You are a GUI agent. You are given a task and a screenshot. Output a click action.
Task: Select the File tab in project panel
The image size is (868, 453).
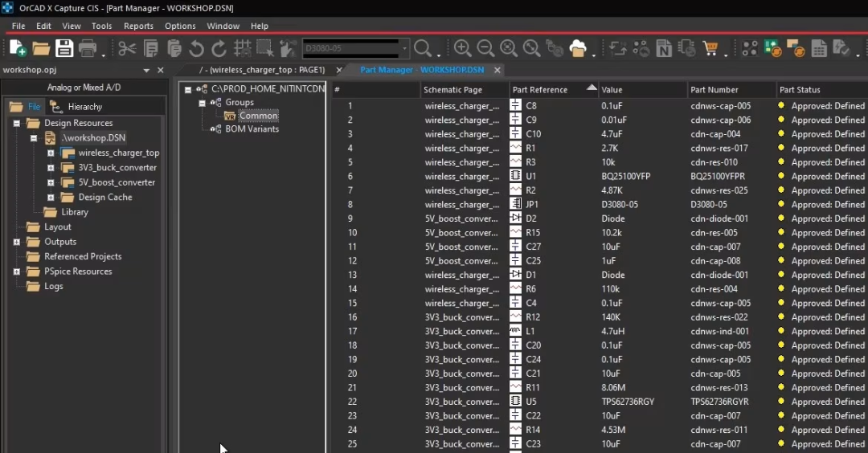coord(26,107)
